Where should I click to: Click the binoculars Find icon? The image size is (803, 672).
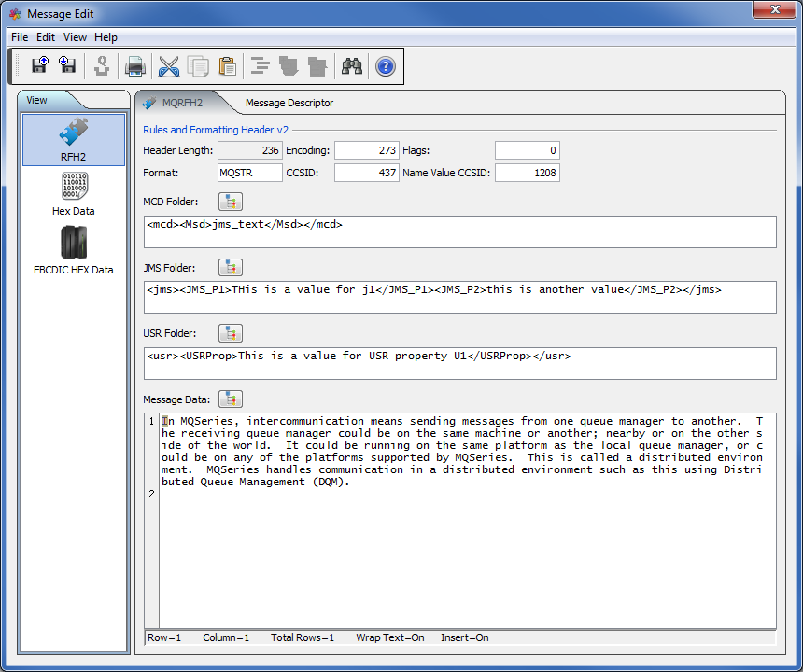pos(352,66)
